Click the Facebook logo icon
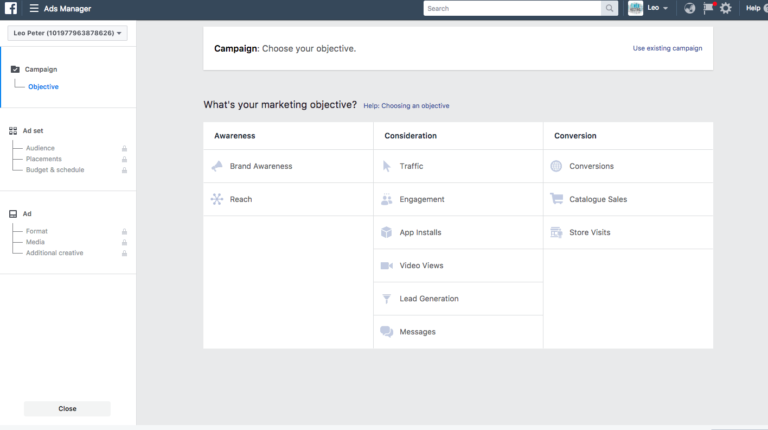This screenshot has height=430, width=768. point(11,8)
